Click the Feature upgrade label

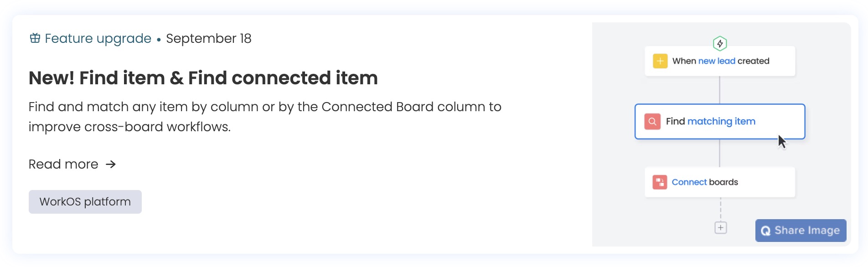click(98, 38)
